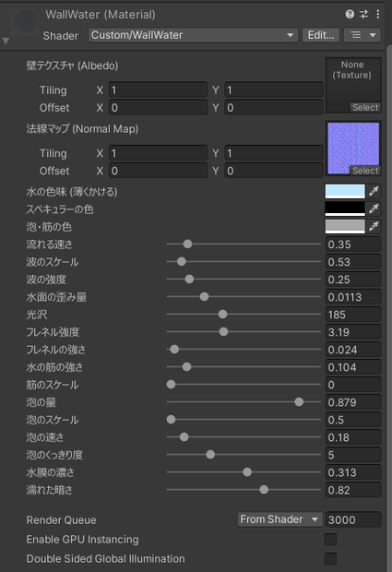Open the Custom/WallWater shader dropdown
The image size is (392, 572).
[193, 35]
